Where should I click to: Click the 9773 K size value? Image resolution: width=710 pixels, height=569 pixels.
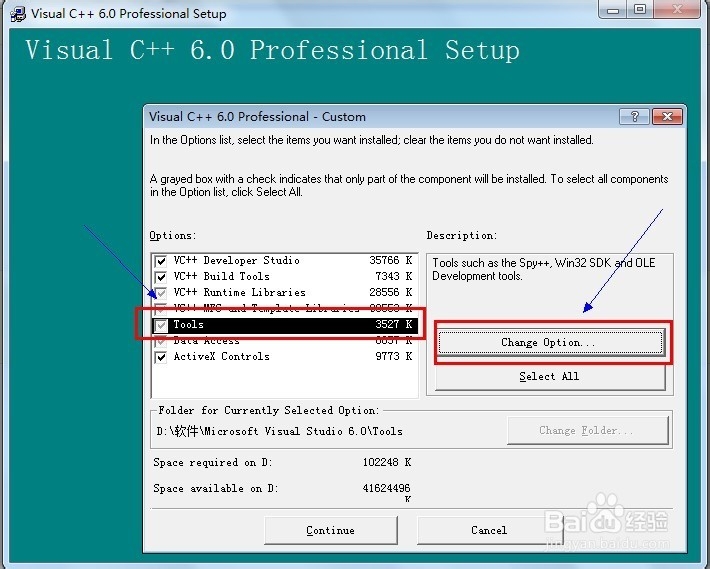(393, 357)
